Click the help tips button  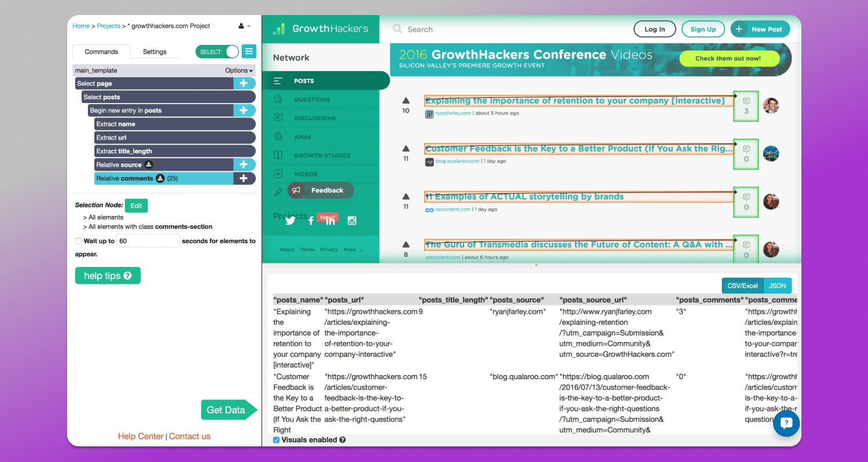pos(108,276)
